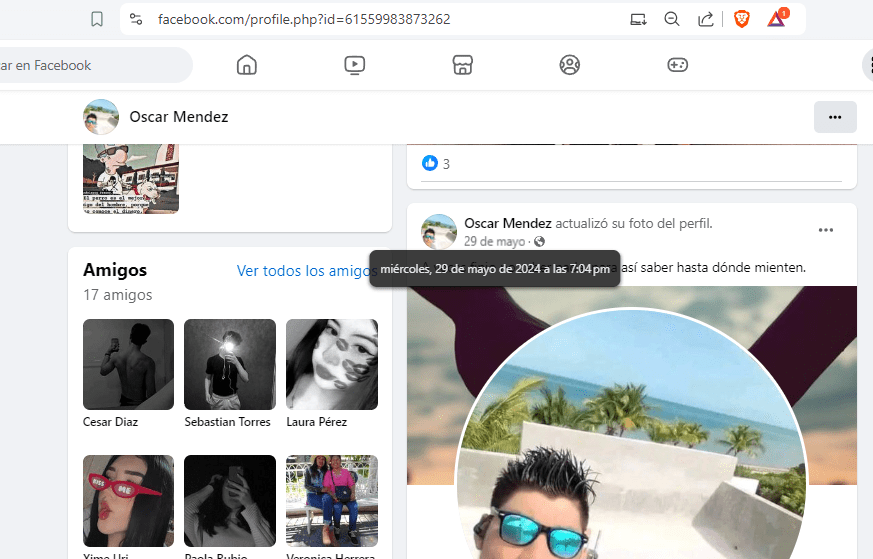The image size is (873, 559).
Task: Click the Brave Rewards triangle icon
Action: pos(776,19)
